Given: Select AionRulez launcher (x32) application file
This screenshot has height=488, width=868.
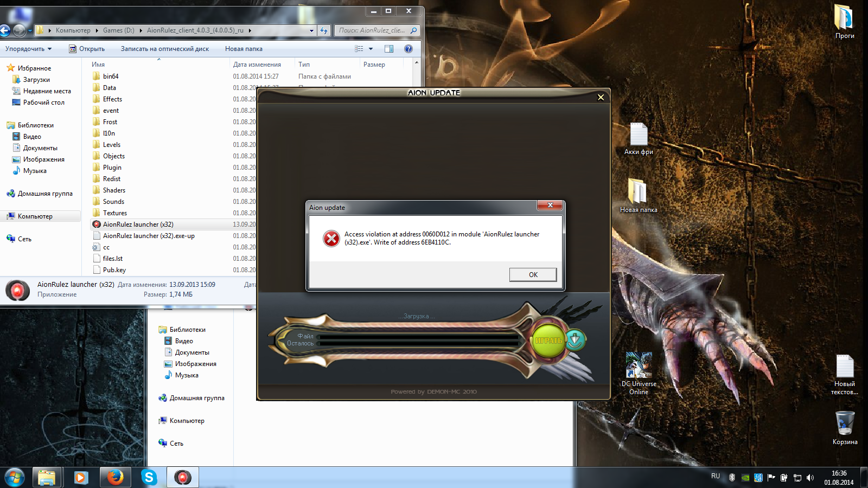Looking at the screenshot, I should point(138,224).
